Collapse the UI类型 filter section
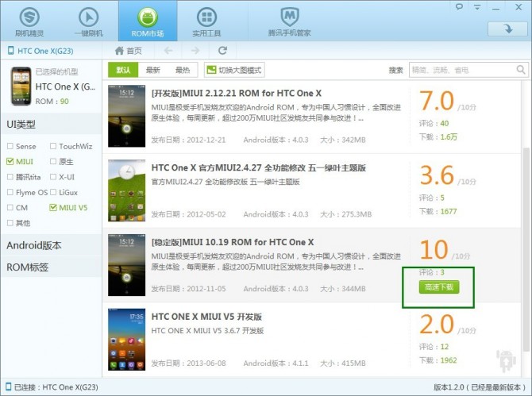532x396 pixels. click(x=51, y=125)
